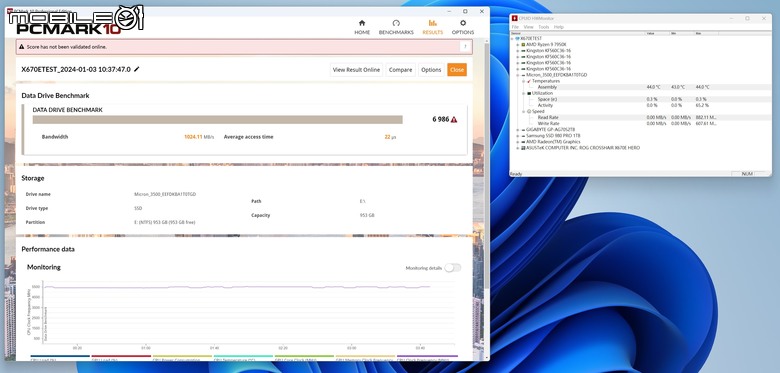
Task: Click the chip icon next to Utilization
Action: 529,93
